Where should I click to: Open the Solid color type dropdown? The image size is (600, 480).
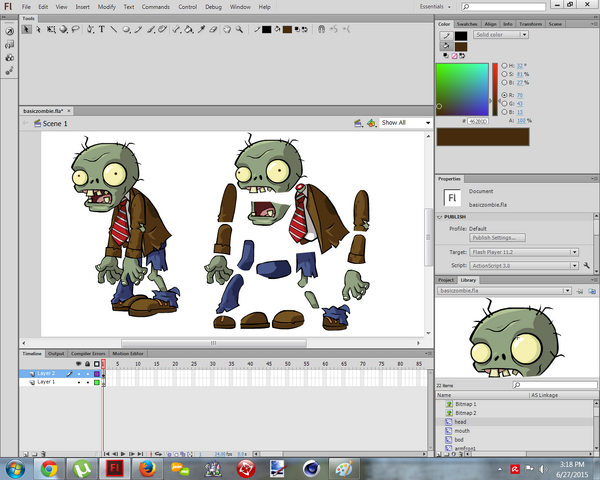pos(501,34)
